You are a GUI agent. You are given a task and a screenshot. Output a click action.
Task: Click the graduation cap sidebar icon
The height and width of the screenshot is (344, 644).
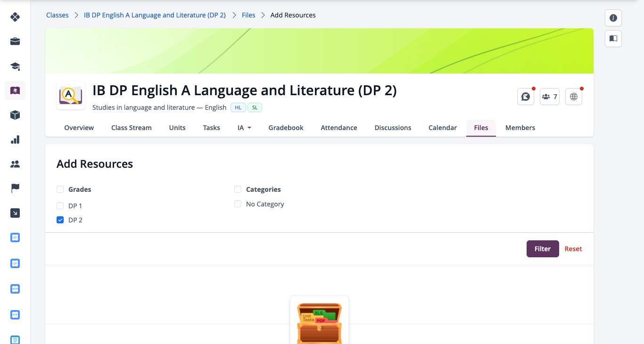[x=15, y=66]
